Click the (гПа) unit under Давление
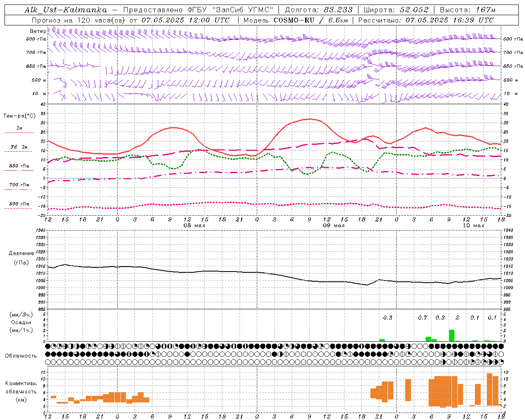 click(x=21, y=263)
